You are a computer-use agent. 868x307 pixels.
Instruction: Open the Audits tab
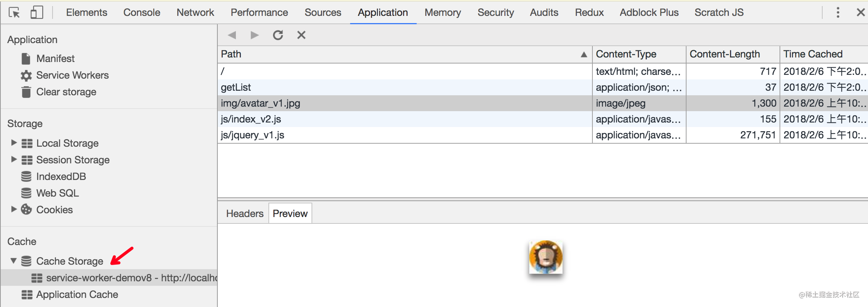point(544,12)
